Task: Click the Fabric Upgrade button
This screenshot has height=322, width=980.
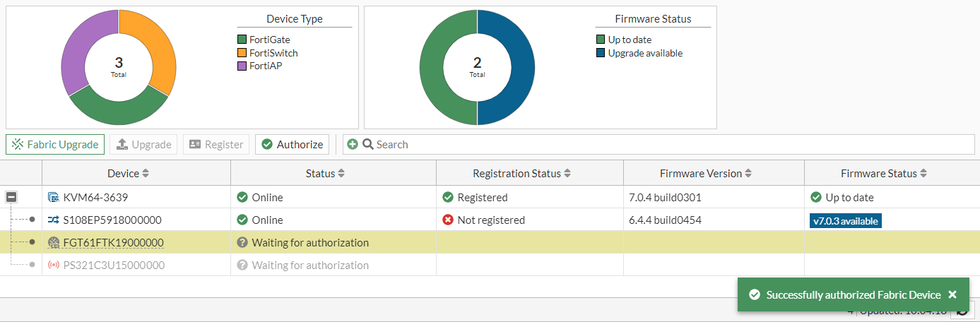Action: pyautogui.click(x=55, y=145)
